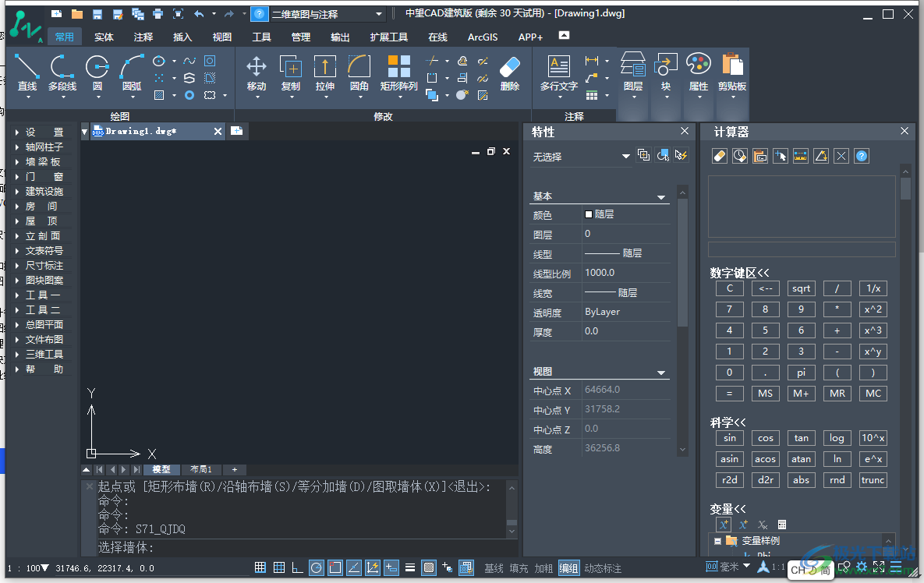Image resolution: width=924 pixels, height=583 pixels.
Task: Expand the 轴网柱子 tree item
Action: pos(17,147)
